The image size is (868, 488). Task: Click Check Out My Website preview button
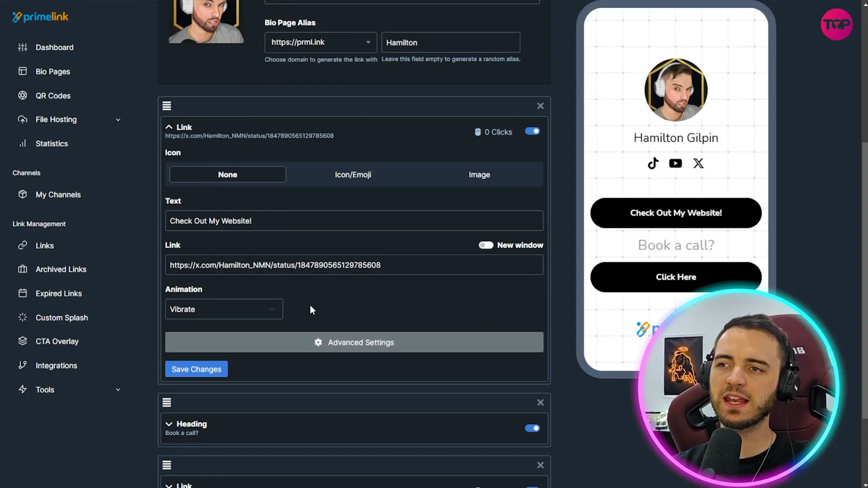pyautogui.click(x=676, y=213)
